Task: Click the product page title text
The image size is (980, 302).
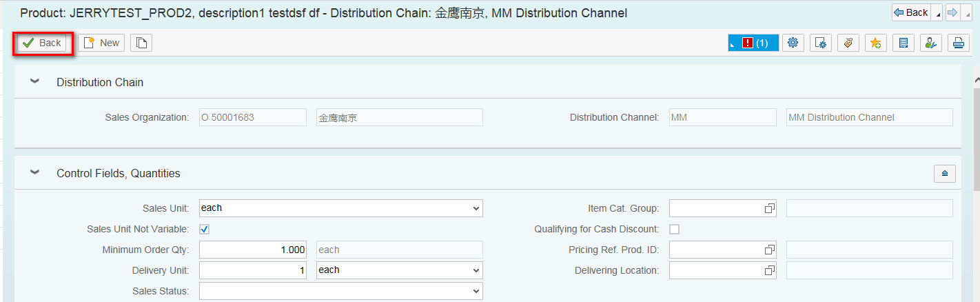Action: [324, 12]
